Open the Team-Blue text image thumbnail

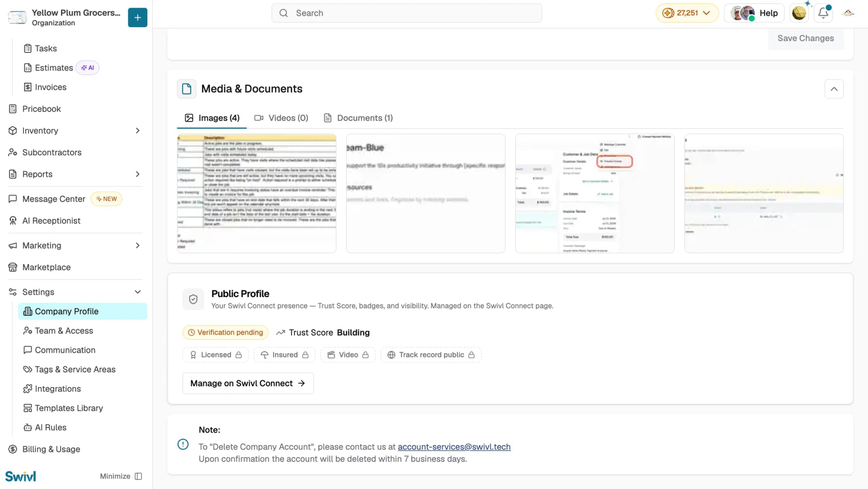pyautogui.click(x=426, y=193)
